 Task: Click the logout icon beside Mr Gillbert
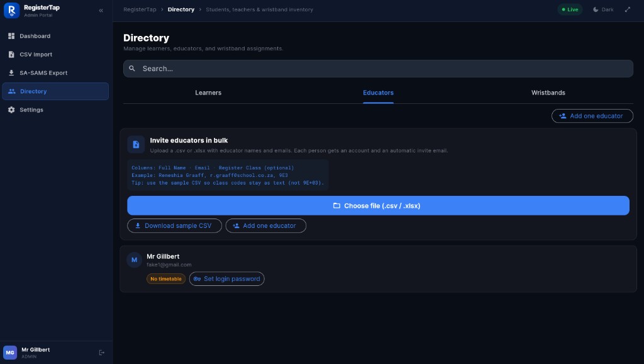tap(101, 353)
